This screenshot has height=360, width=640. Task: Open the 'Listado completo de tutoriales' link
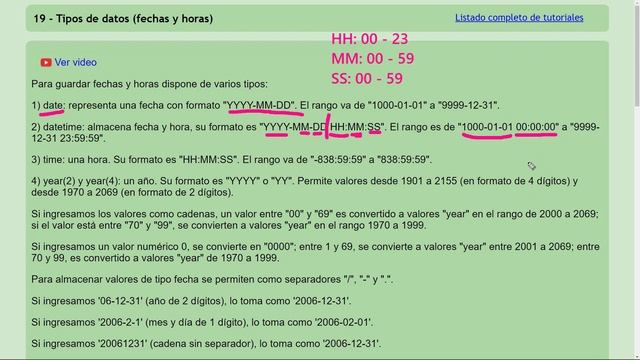(x=519, y=18)
